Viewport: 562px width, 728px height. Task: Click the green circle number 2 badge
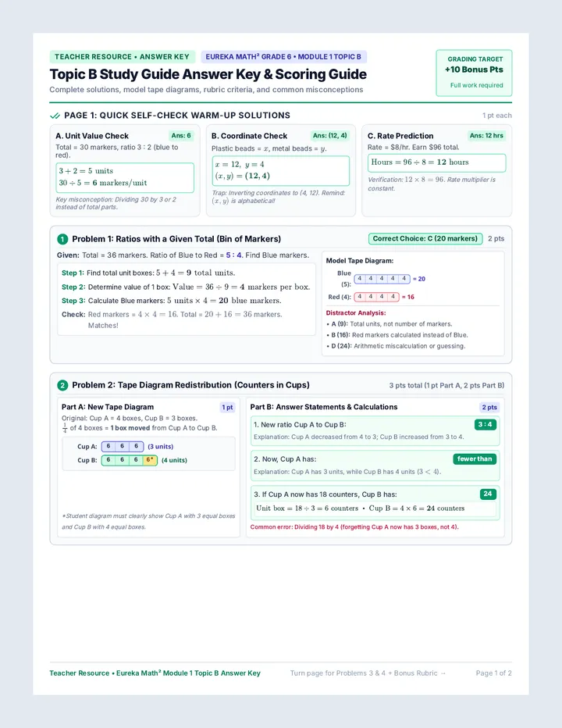(62, 385)
